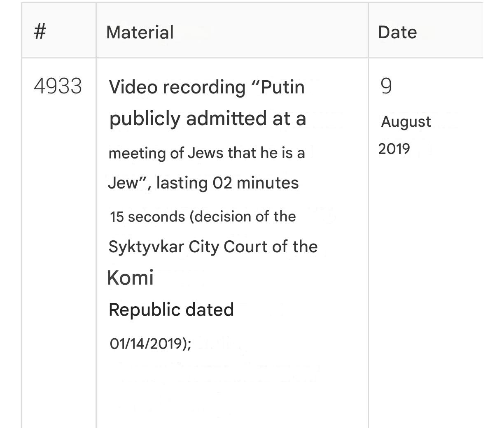Click the month 'August' in Date column
The height and width of the screenshot is (428, 504).
pos(406,122)
